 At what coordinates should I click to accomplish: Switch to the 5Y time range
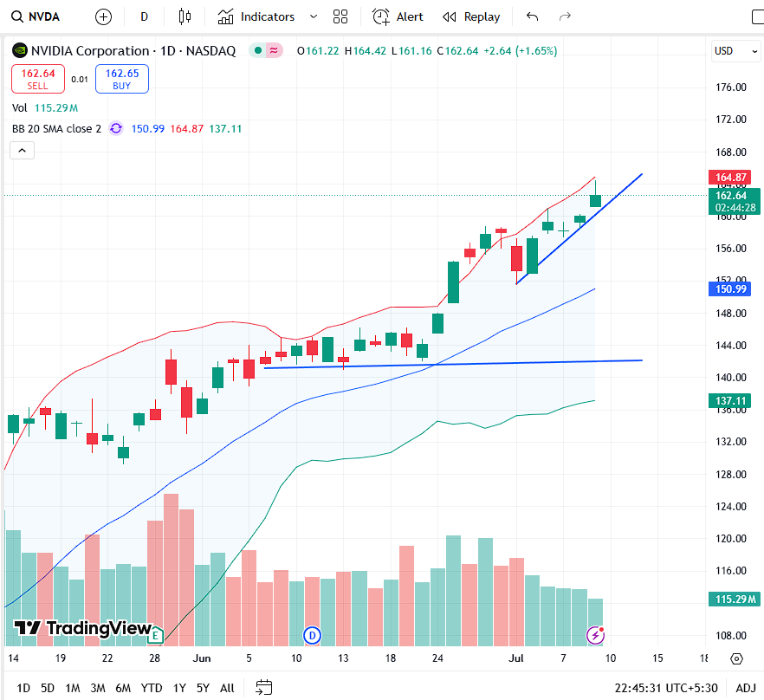click(x=203, y=688)
